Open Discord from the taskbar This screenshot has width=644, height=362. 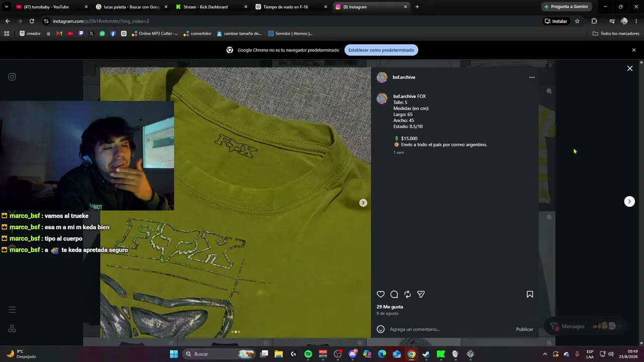click(353, 354)
